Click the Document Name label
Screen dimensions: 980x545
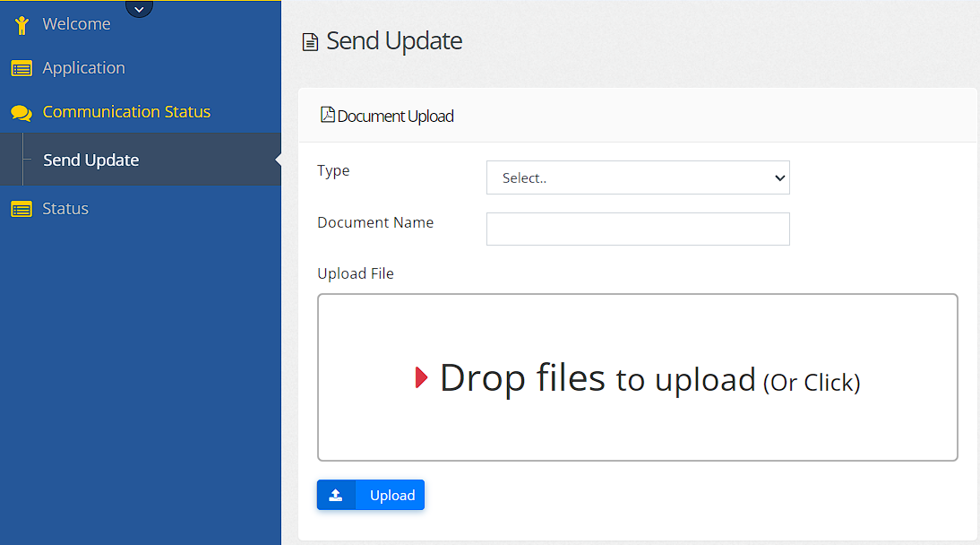(x=375, y=223)
